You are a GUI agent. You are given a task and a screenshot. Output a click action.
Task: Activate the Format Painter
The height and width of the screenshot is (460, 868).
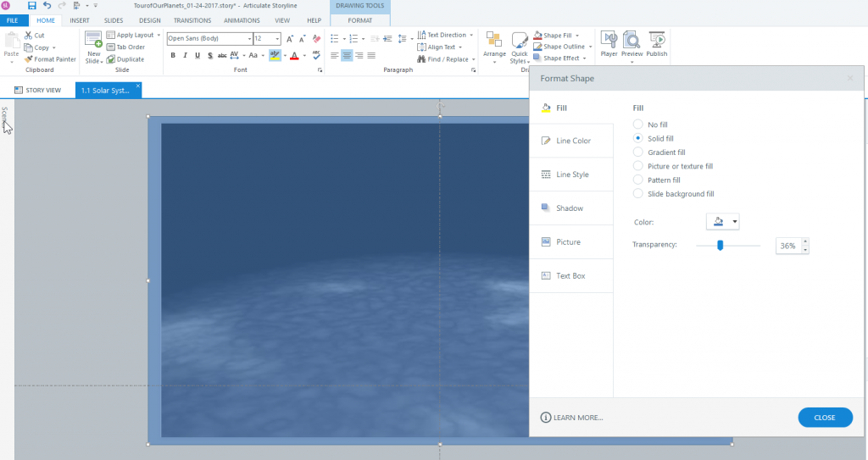pyautogui.click(x=50, y=59)
